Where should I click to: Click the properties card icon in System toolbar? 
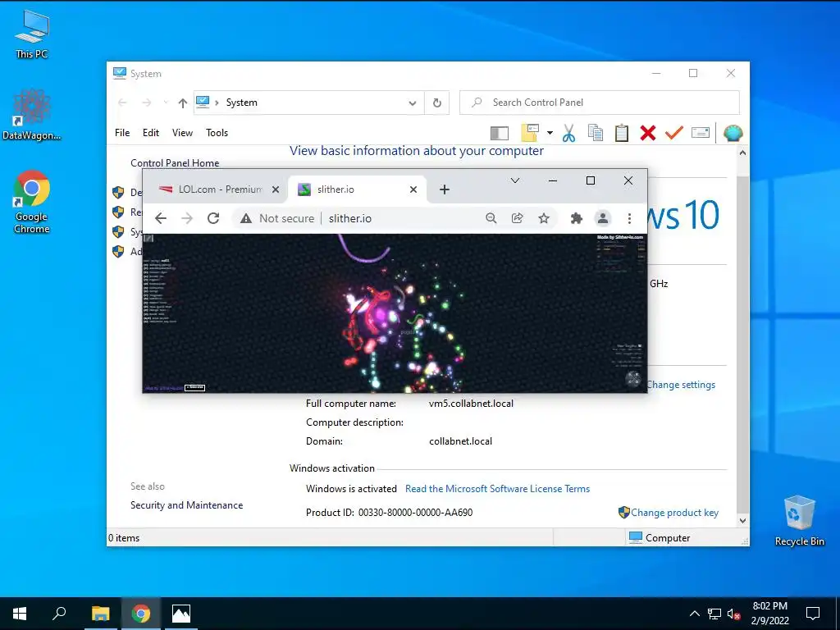pyautogui.click(x=701, y=132)
